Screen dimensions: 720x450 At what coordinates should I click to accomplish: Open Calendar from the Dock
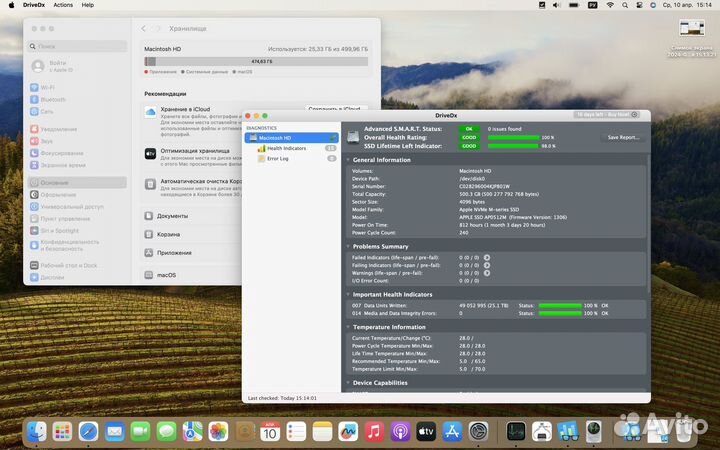270,432
